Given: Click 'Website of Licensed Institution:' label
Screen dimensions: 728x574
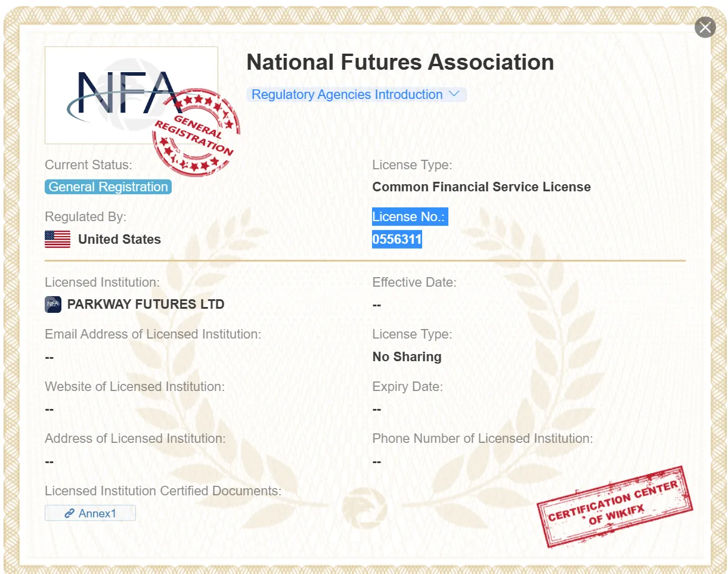Looking at the screenshot, I should tap(135, 387).
